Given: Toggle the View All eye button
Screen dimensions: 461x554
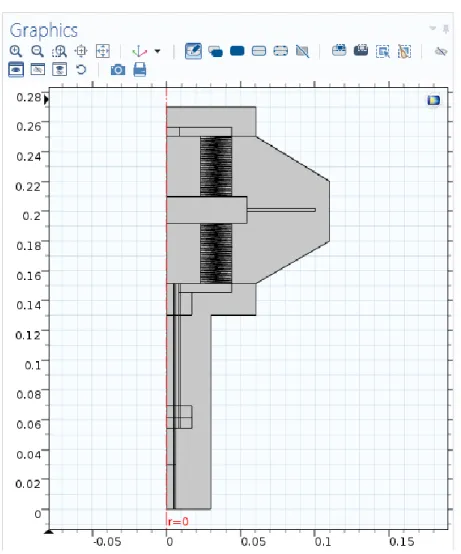Looking at the screenshot, I should tap(59, 70).
